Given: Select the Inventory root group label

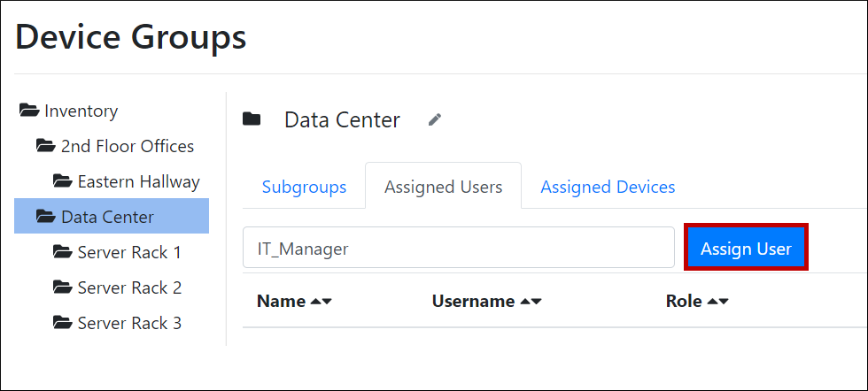Looking at the screenshot, I should point(81,111).
